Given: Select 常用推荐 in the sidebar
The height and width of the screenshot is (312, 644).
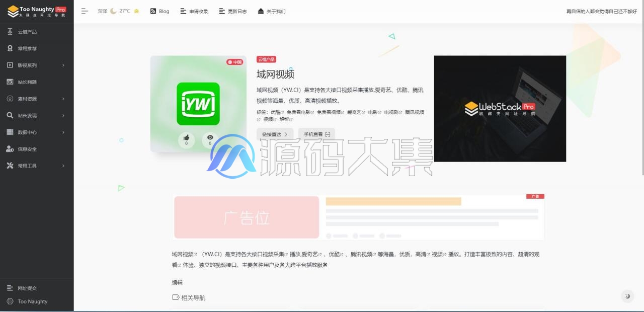Looking at the screenshot, I should [27, 48].
